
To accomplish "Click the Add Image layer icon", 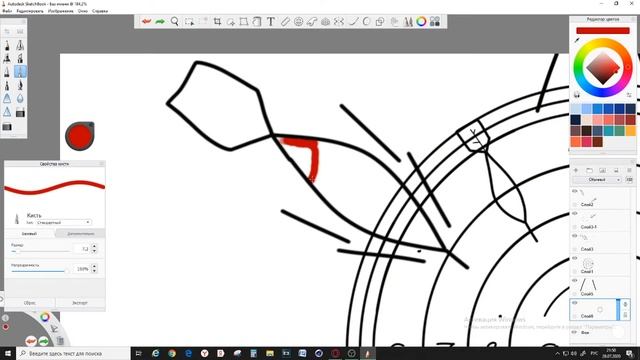I will coord(602,170).
